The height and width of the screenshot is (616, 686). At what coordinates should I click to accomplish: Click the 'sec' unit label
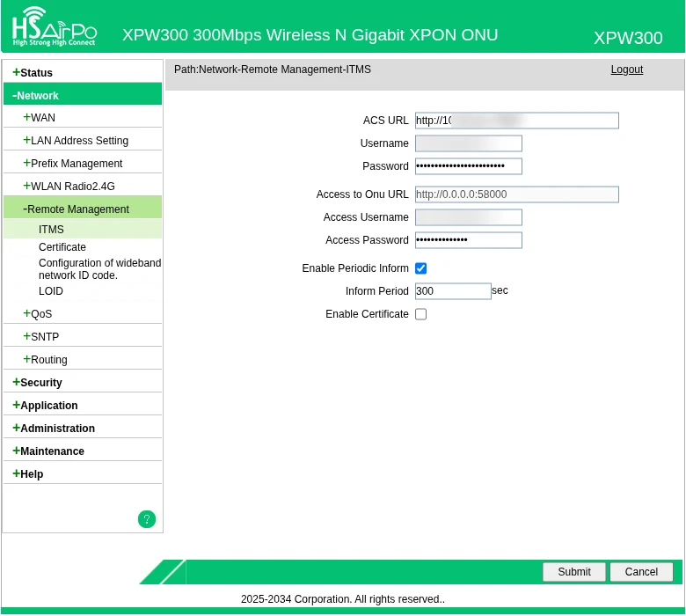pyautogui.click(x=500, y=290)
